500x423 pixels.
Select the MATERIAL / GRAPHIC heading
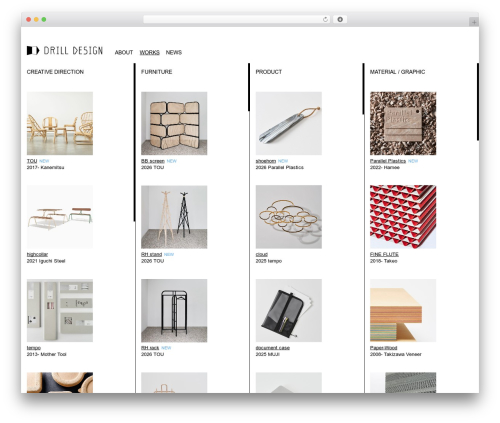pyautogui.click(x=397, y=72)
